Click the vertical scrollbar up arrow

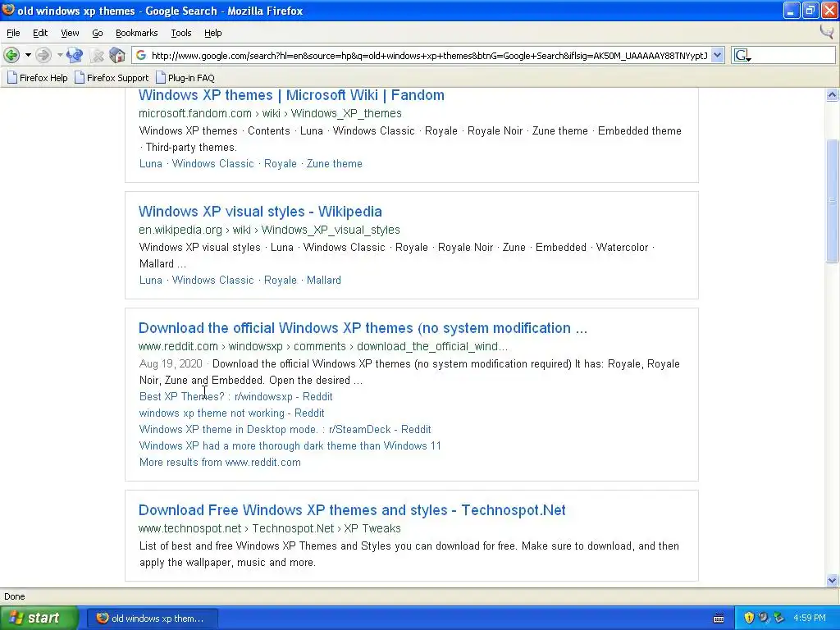click(x=832, y=95)
